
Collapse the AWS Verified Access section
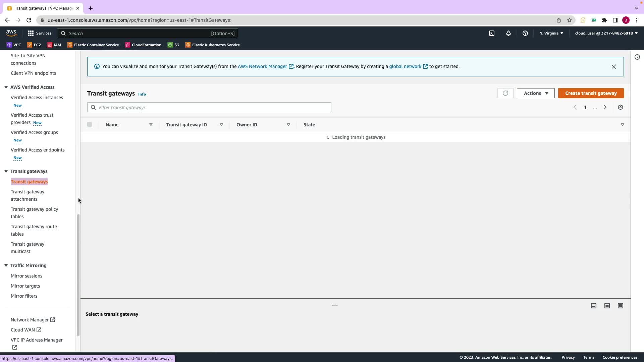[6, 87]
